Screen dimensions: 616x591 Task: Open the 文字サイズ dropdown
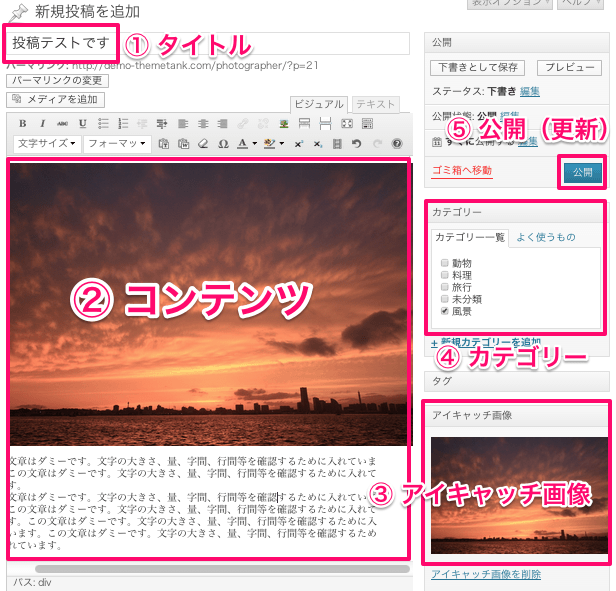(x=47, y=144)
